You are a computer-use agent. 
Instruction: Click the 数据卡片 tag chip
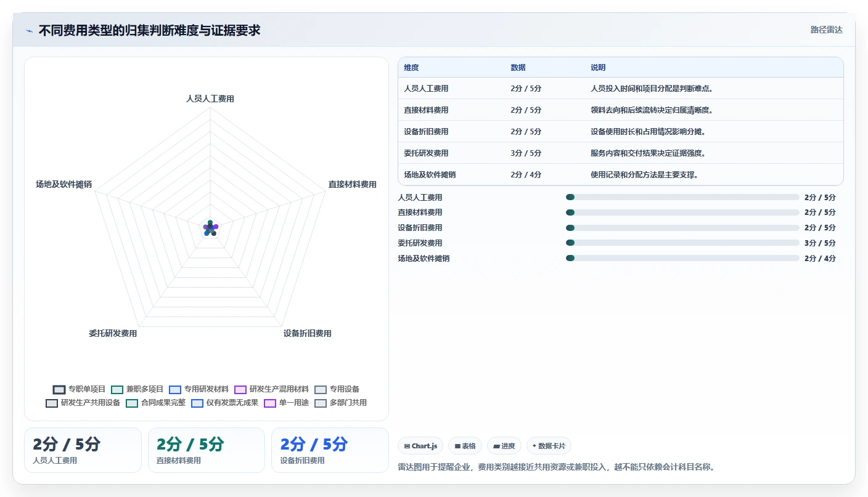coord(549,446)
